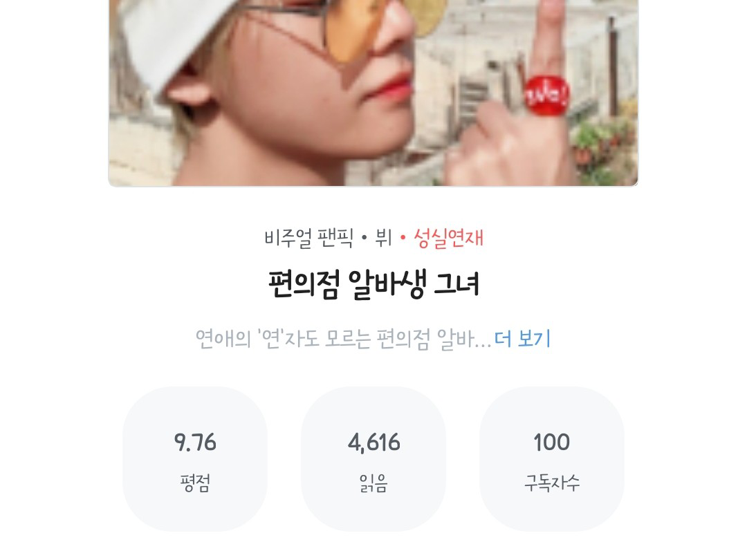747x560 pixels.
Task: Open the 구독자수 subscribers card
Action: click(552, 459)
